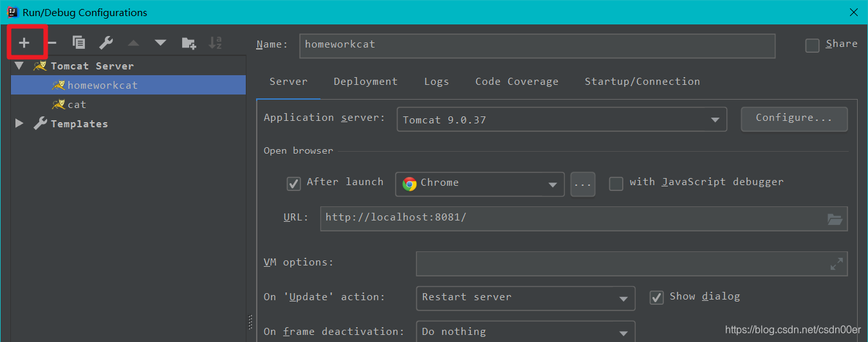Open the folder icon in the URL field
The image size is (868, 342).
point(835,219)
